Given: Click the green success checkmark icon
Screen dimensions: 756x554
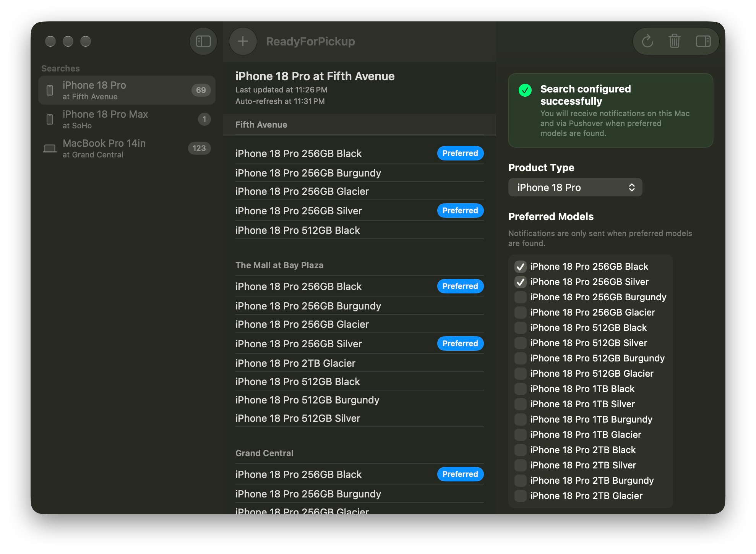Looking at the screenshot, I should 525,90.
